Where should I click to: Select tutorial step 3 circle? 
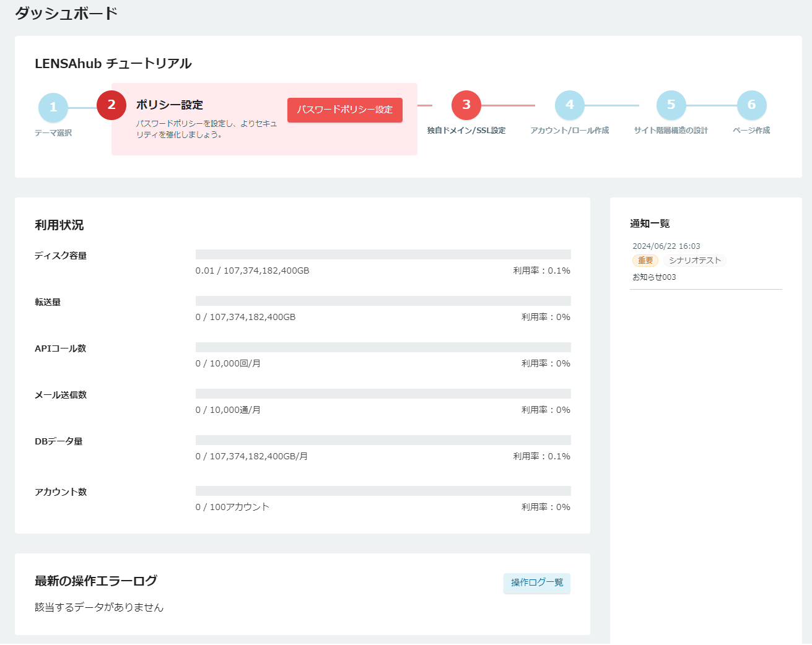(x=466, y=105)
